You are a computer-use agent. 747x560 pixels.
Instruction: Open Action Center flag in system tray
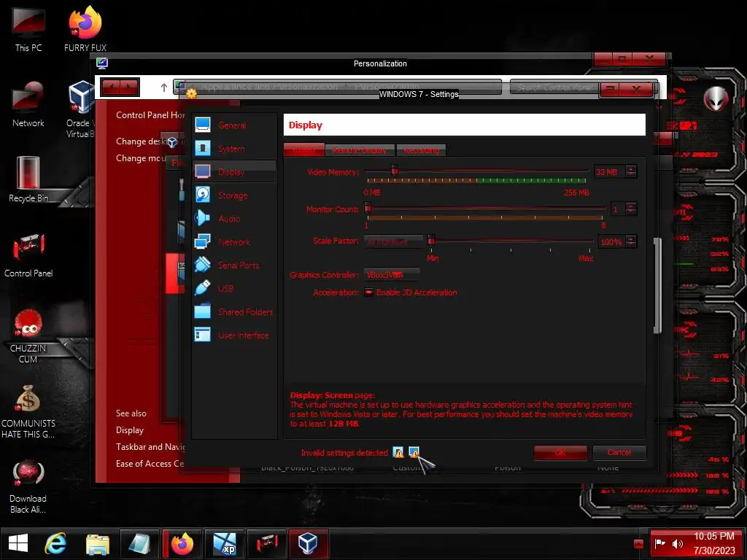coord(659,543)
